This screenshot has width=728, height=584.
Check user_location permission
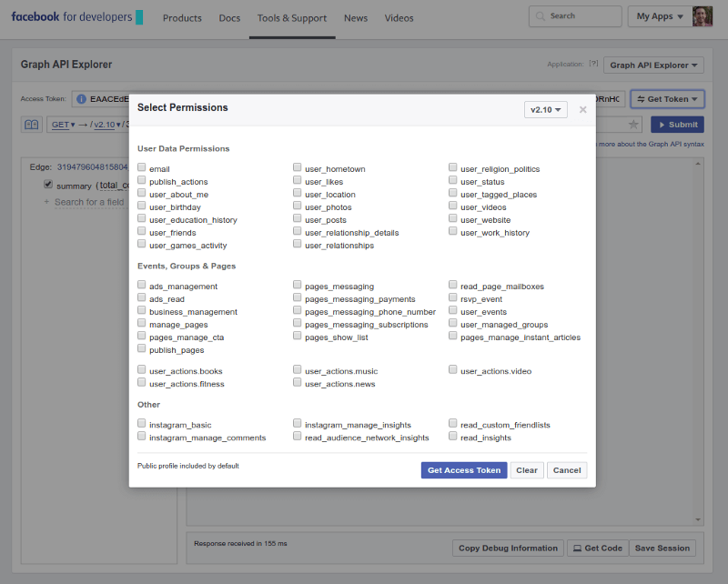coord(298,193)
